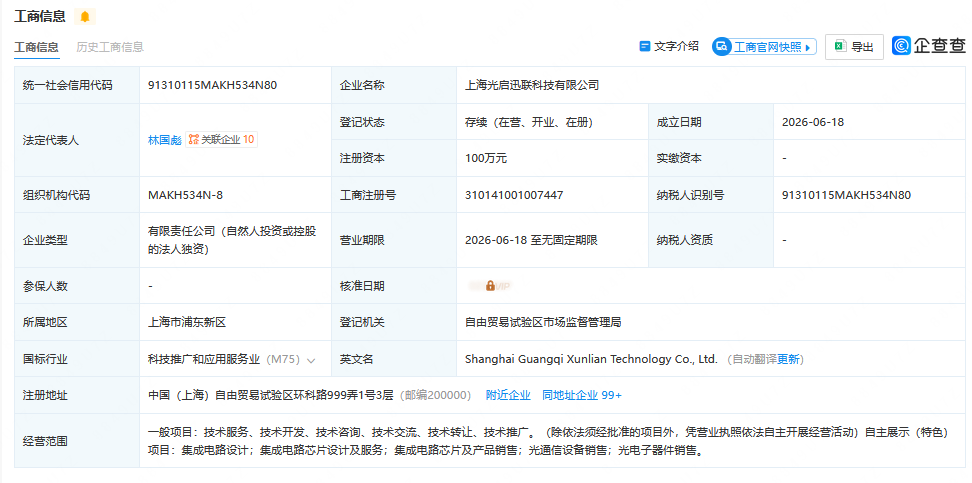The width and height of the screenshot is (972, 483).
Task: Click registration number 310141001007447
Action: pyautogui.click(x=514, y=195)
